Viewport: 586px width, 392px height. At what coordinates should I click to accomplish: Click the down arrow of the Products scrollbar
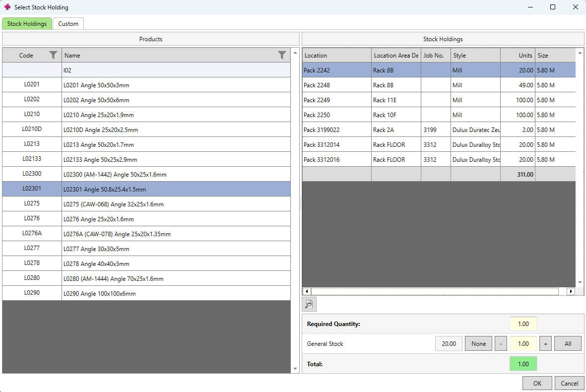pyautogui.click(x=295, y=368)
